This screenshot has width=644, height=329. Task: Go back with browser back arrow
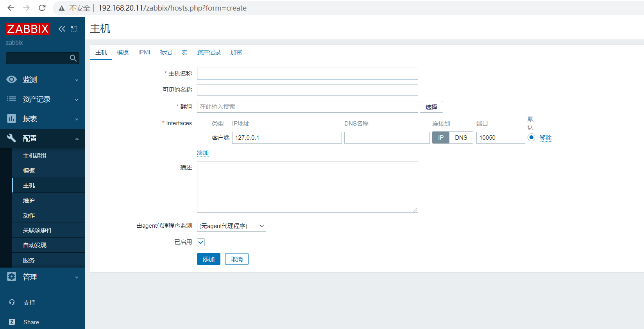pos(11,8)
